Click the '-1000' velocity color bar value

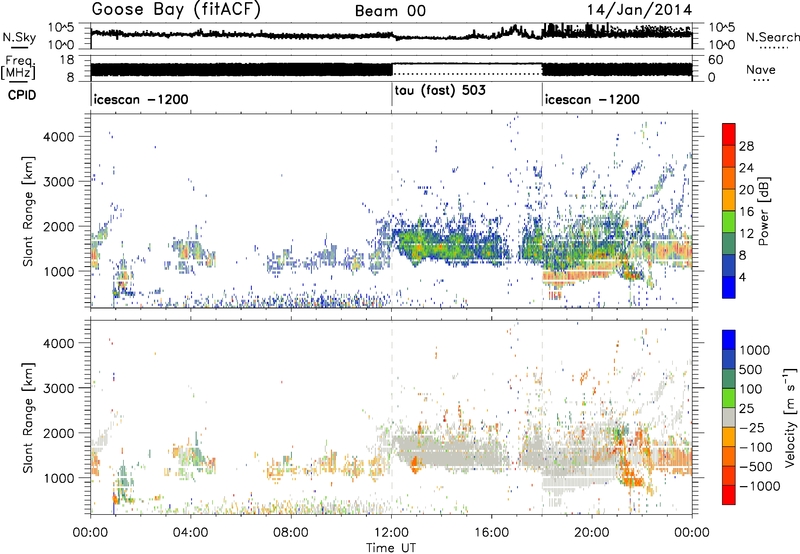pos(760,486)
